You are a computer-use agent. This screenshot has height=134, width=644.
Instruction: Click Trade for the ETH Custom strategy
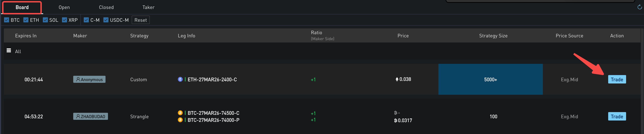point(617,79)
